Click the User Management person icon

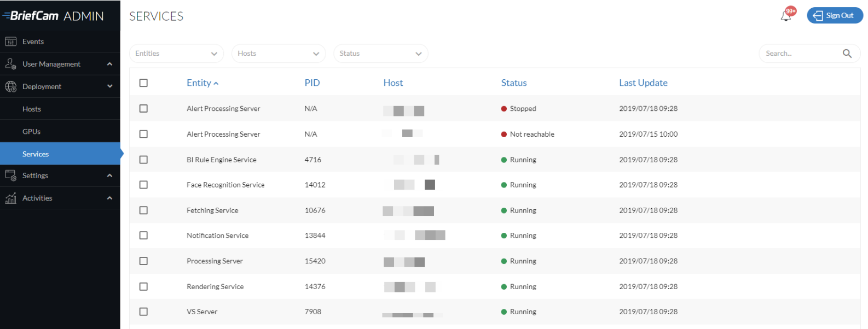10,64
